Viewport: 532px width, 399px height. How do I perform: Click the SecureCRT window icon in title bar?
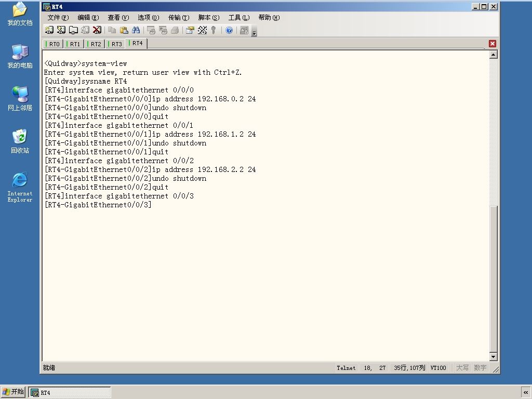tap(47, 6)
